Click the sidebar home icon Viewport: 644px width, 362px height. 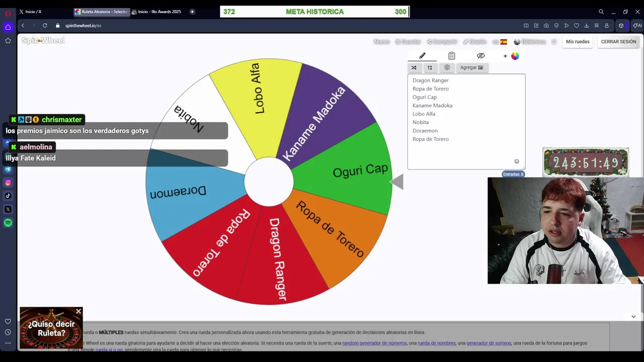8,27
